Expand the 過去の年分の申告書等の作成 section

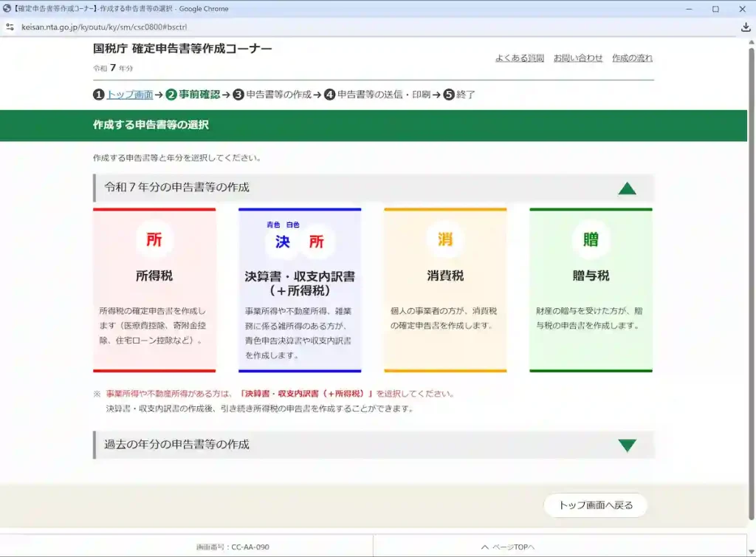tap(628, 444)
